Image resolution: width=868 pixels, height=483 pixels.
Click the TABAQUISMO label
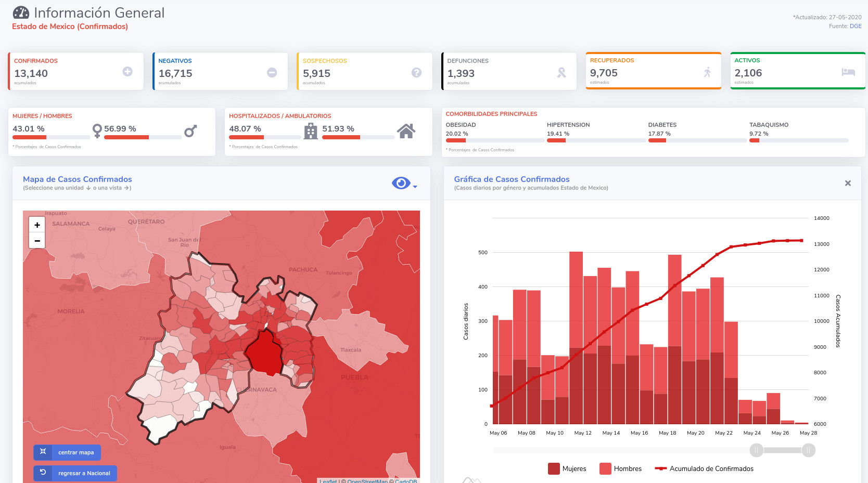(769, 125)
